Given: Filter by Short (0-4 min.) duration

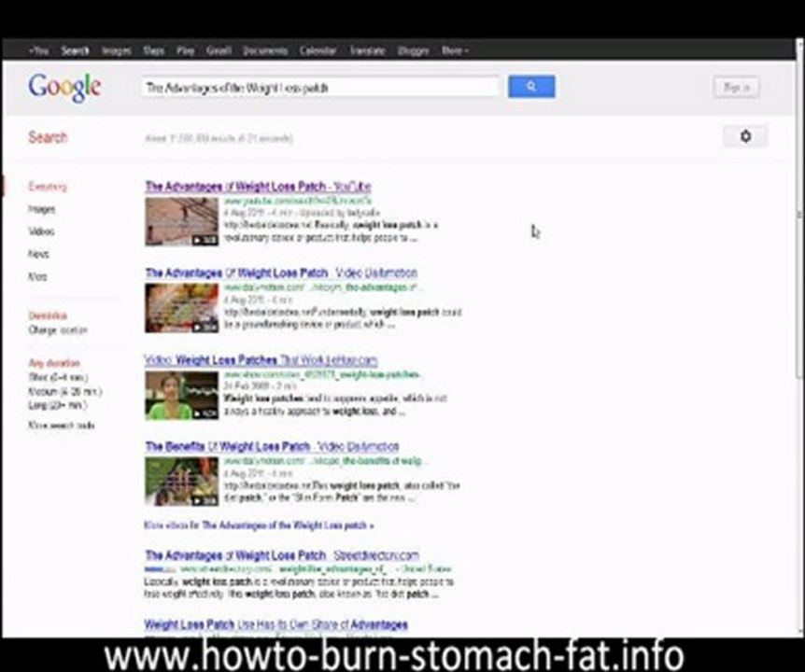Looking at the screenshot, I should pos(58,377).
